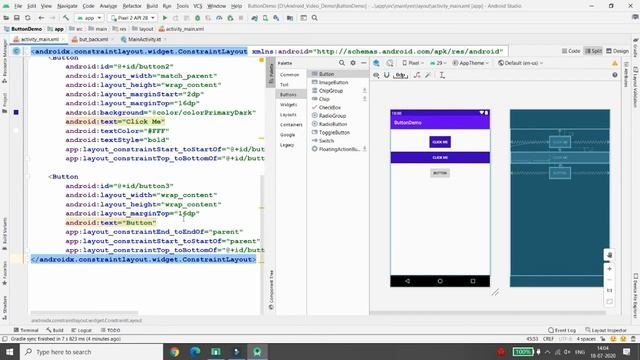
Task: Open Microsoft Edge from the taskbar
Action: tap(195, 352)
